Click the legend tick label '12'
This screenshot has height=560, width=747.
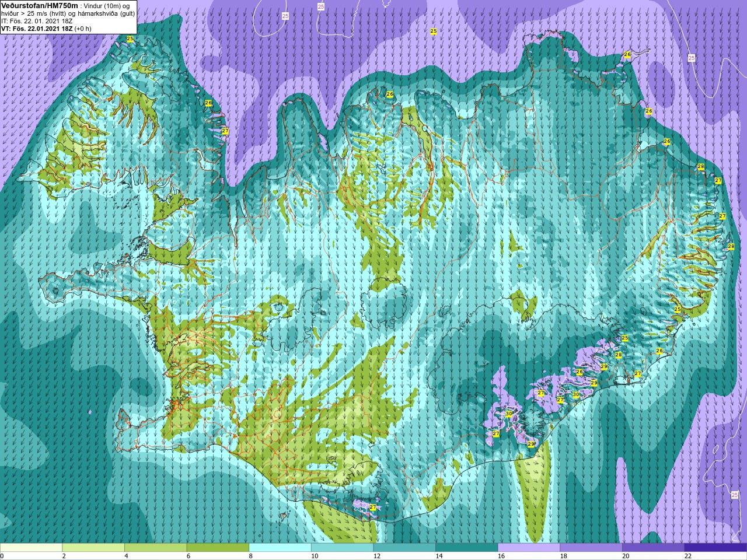[377, 556]
